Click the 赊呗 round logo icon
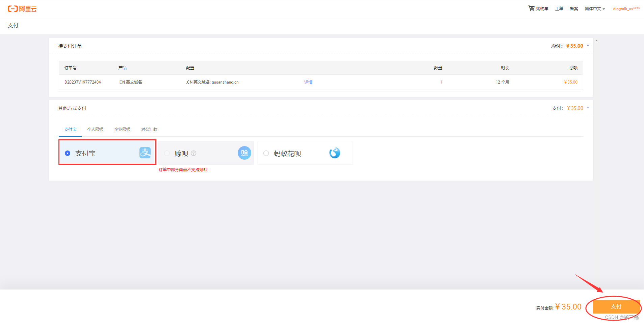Screen dimensions: 644x323 pos(244,153)
